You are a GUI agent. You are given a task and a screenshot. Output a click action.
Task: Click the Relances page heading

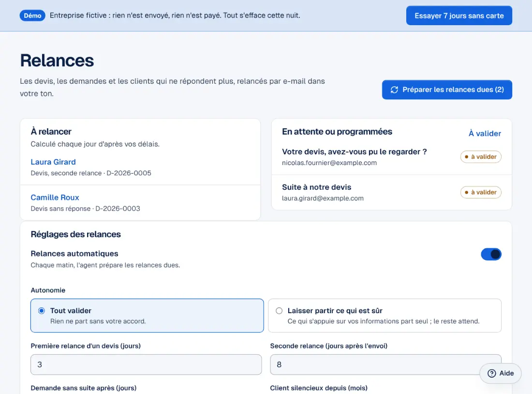click(57, 61)
